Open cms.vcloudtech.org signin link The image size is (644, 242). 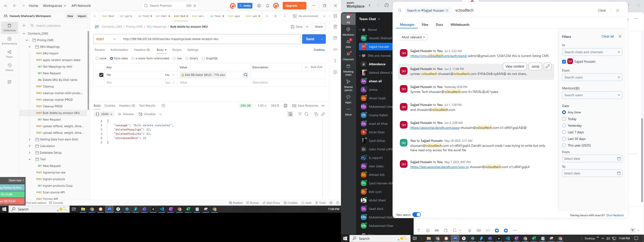[x=438, y=56]
